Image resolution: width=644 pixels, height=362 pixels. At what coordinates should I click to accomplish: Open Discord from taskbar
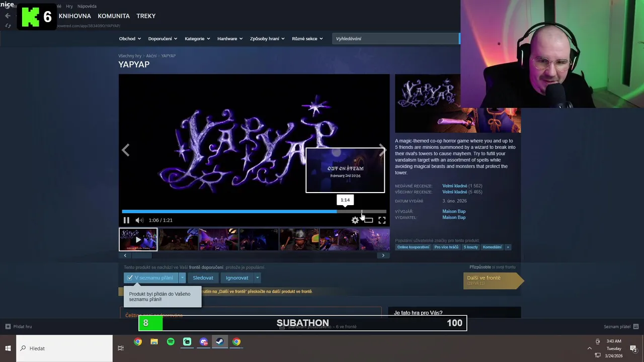point(204,342)
